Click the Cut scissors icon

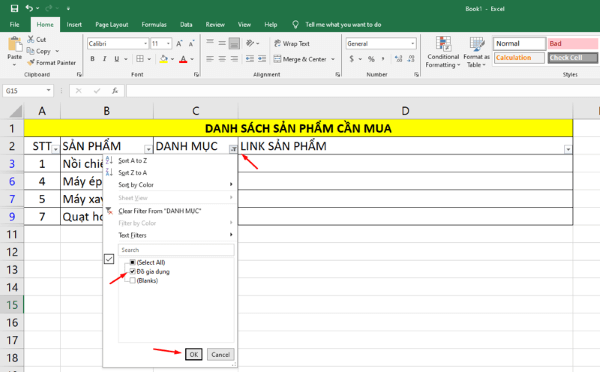[x=31, y=39]
